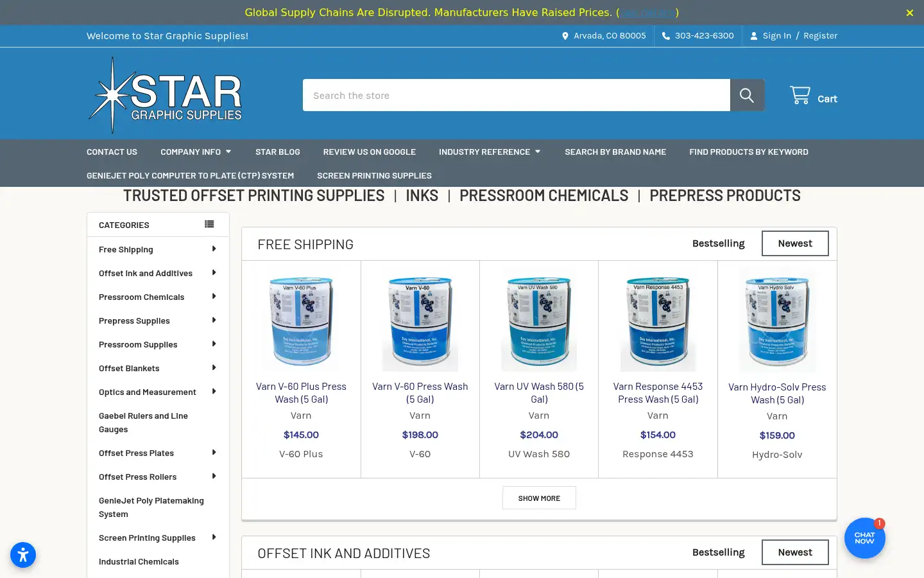Click the $159.00 price
The height and width of the screenshot is (578, 924).
(x=777, y=435)
